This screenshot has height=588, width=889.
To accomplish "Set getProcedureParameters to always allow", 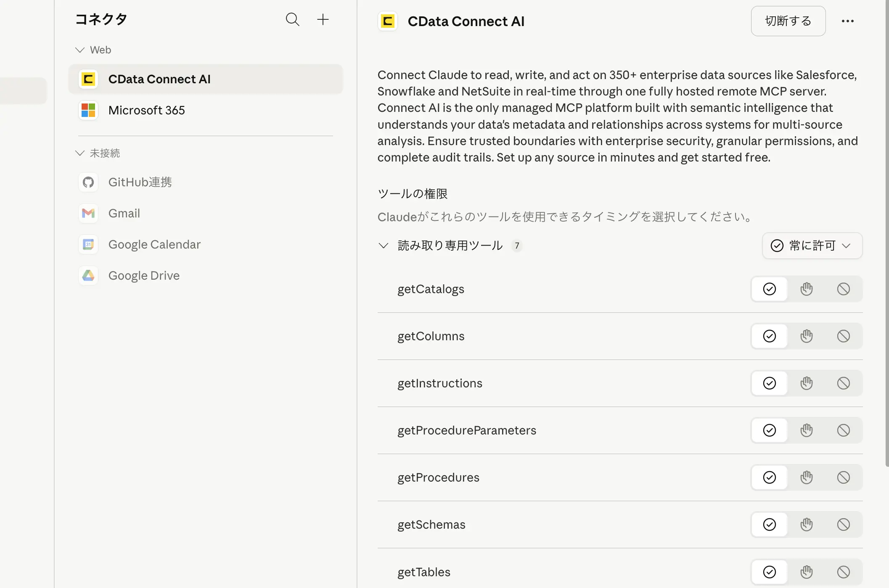I will click(x=770, y=430).
